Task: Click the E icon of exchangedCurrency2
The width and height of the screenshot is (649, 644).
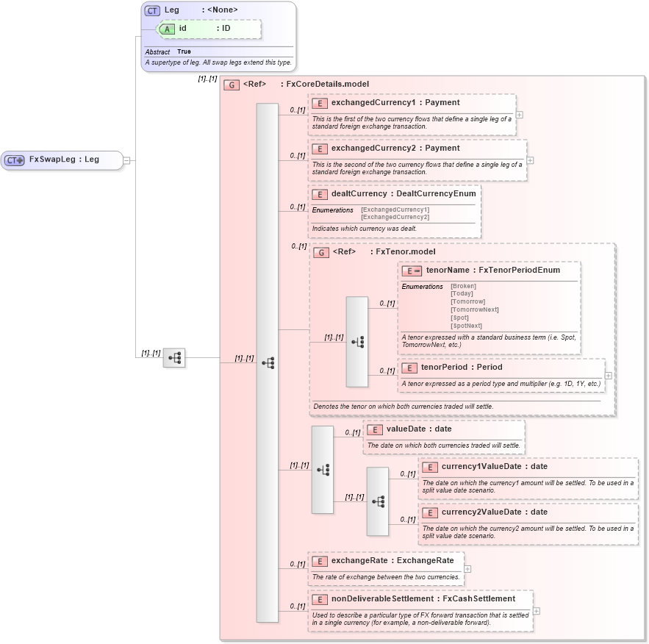Action: [320, 149]
